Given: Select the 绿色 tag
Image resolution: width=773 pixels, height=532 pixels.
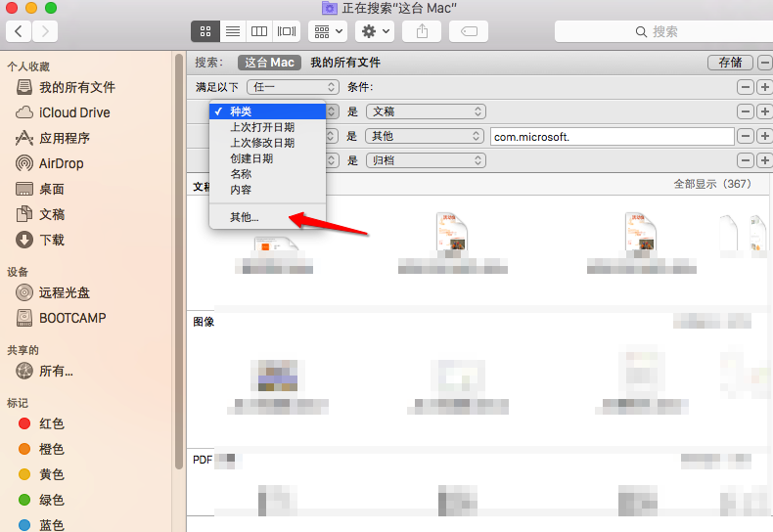Looking at the screenshot, I should (x=41, y=500).
